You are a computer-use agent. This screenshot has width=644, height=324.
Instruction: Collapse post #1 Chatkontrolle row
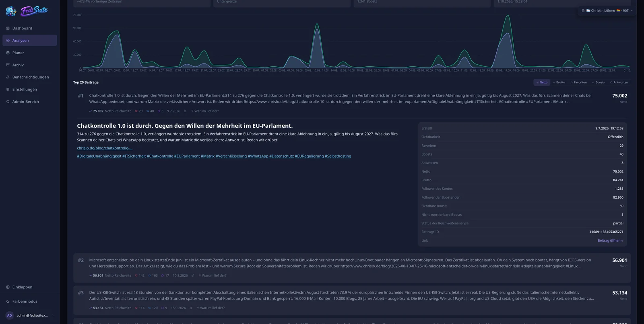tap(352, 103)
